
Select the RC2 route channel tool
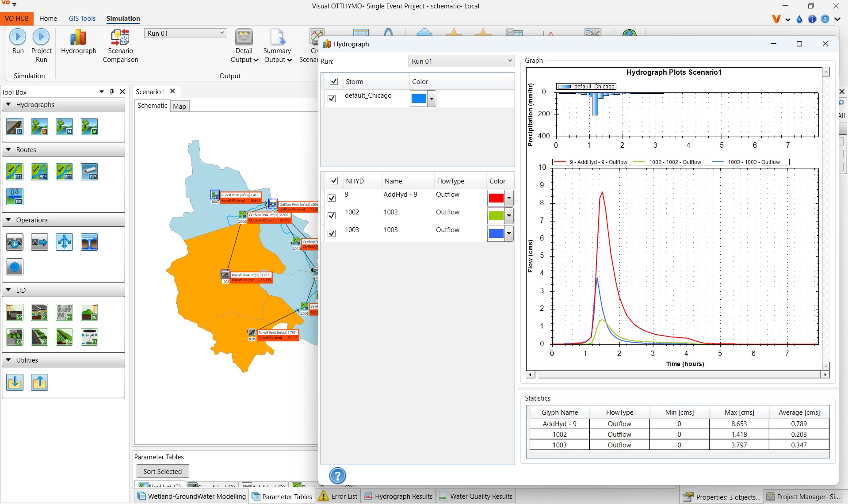(64, 172)
